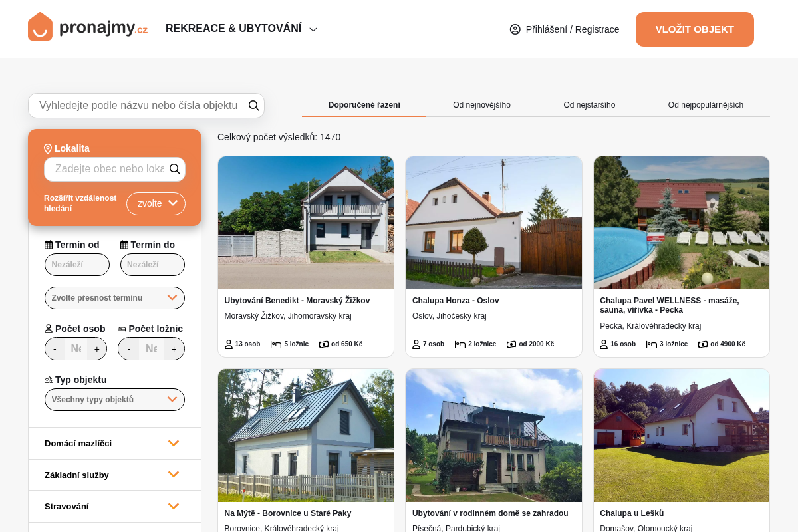Increase Počet ložnic with the plus button
The height and width of the screenshot is (532, 798).
coord(174,349)
